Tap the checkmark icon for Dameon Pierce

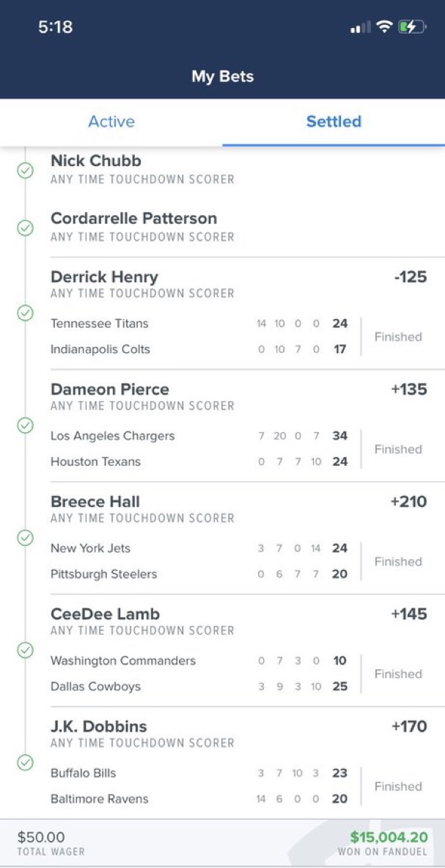pos(25,426)
